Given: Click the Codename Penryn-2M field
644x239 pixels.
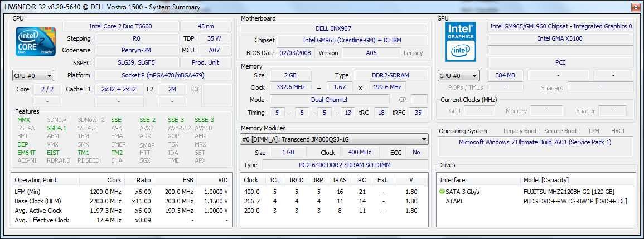Looking at the screenshot, I should coord(137,51).
